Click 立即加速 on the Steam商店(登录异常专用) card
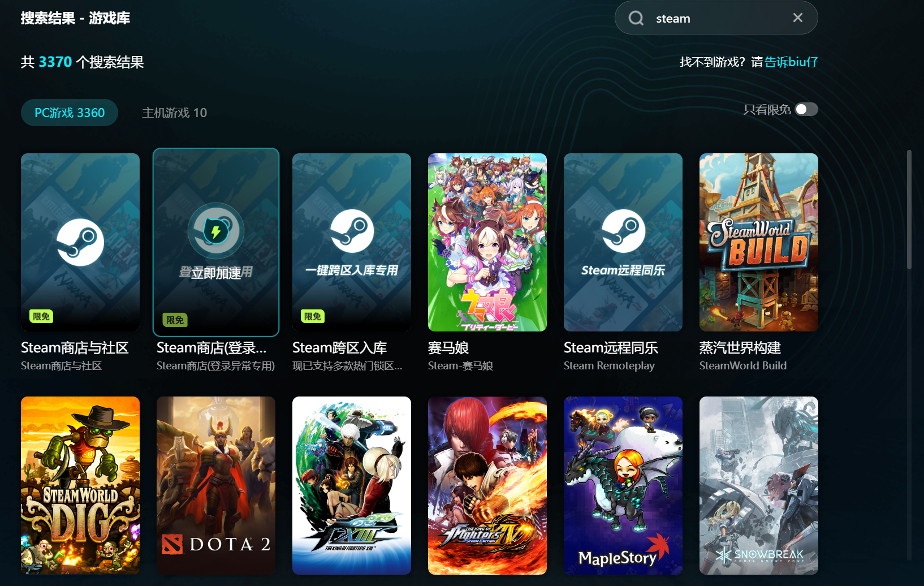The width and height of the screenshot is (924, 586). [216, 273]
